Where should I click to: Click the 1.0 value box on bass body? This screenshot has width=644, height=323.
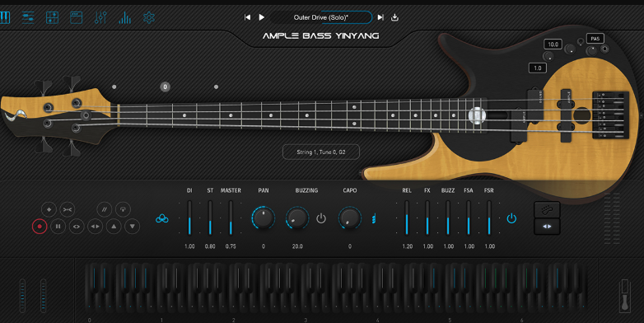538,68
